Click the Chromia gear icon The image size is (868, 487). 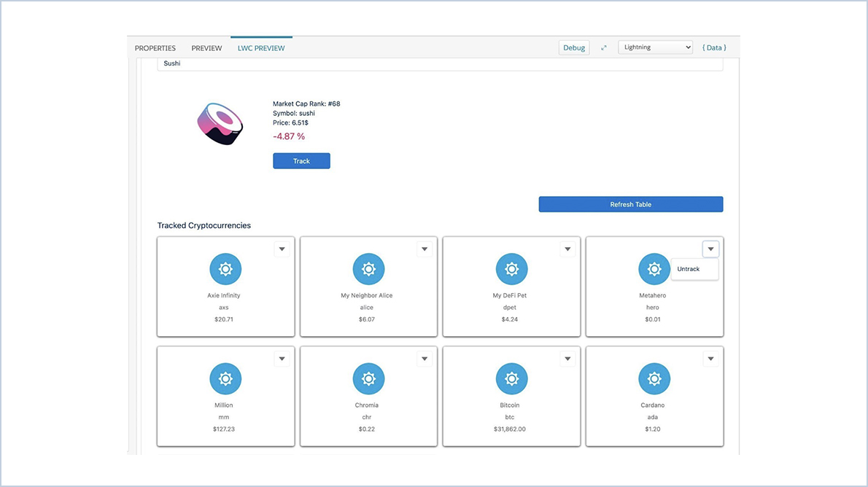[x=368, y=378]
